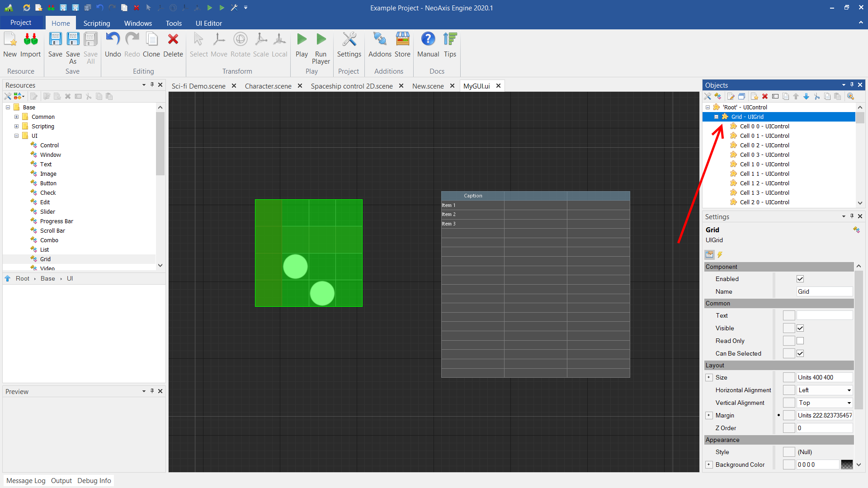
Task: Click the Save As icon
Action: (73, 40)
